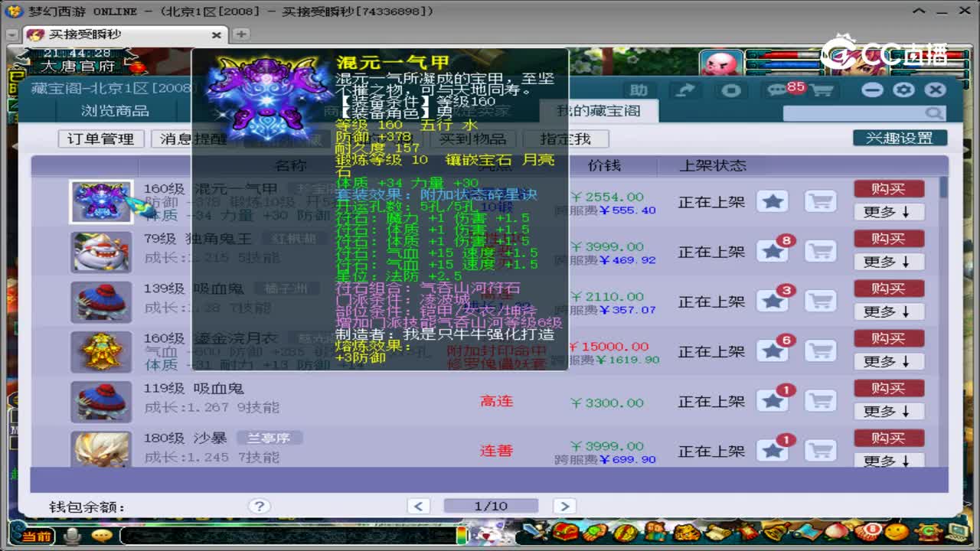980x551 pixels.
Task: Click the pink pig pet avatar
Action: point(721,63)
